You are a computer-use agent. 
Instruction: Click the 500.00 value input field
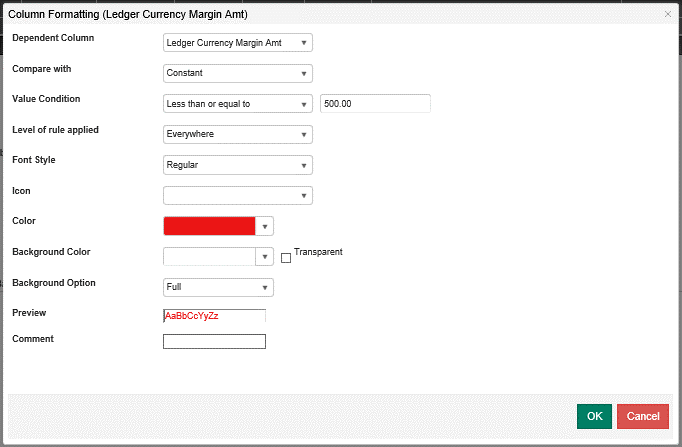[x=375, y=104]
